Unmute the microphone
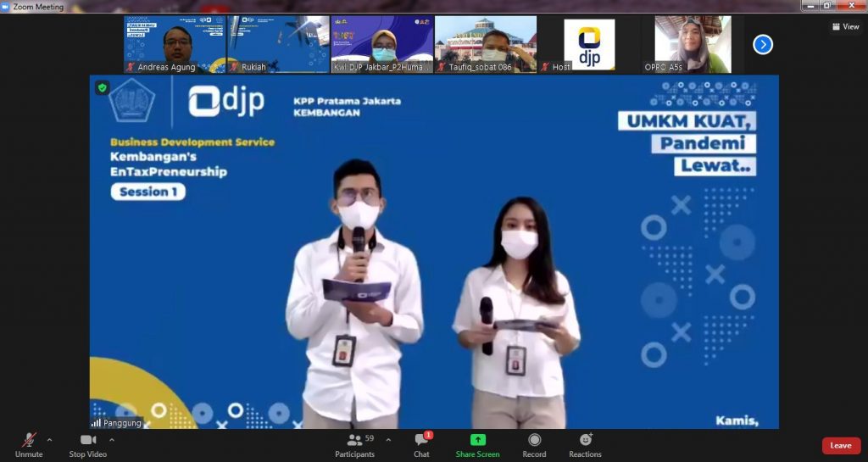Viewport: 868px width, 462px height. click(29, 445)
